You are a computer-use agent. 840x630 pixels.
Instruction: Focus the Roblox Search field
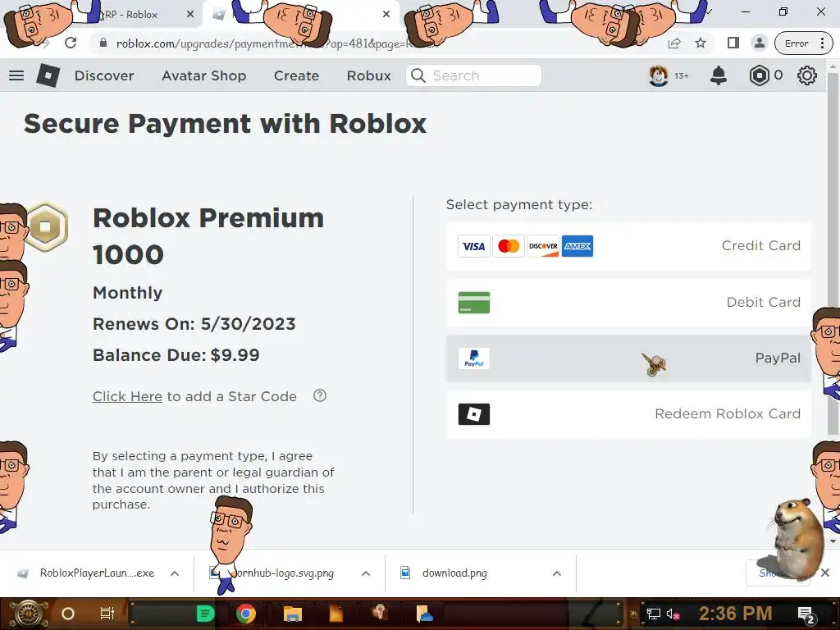point(473,75)
